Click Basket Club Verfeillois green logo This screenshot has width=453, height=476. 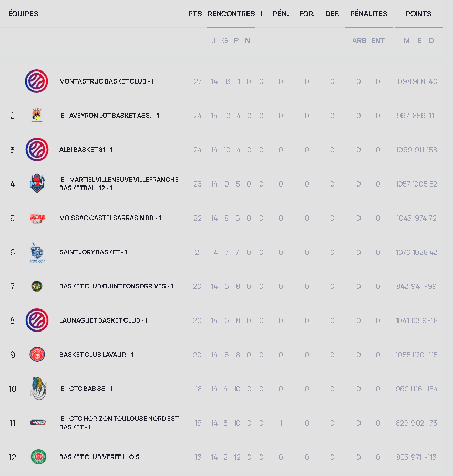tap(38, 457)
